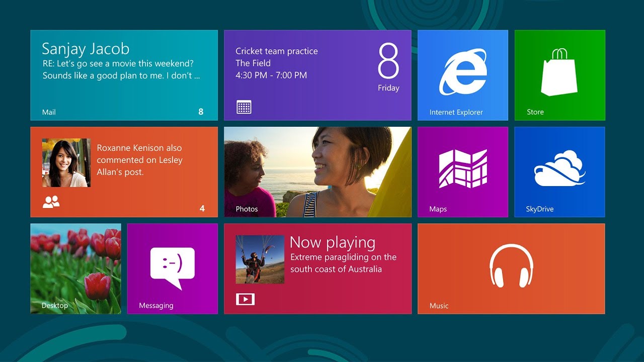Viewport: 644px width, 362px height.
Task: Click 'RE: Let's go see a movie' subject
Action: tap(118, 64)
